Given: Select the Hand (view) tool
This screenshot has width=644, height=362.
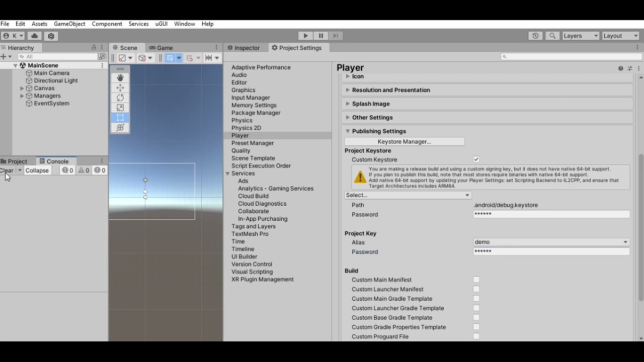Looking at the screenshot, I should [x=120, y=78].
